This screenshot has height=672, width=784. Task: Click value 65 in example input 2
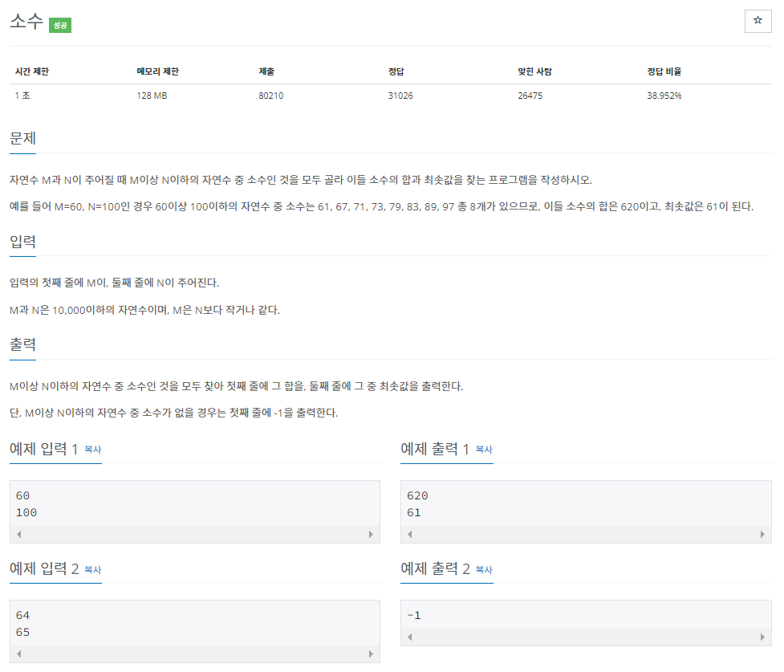22,632
